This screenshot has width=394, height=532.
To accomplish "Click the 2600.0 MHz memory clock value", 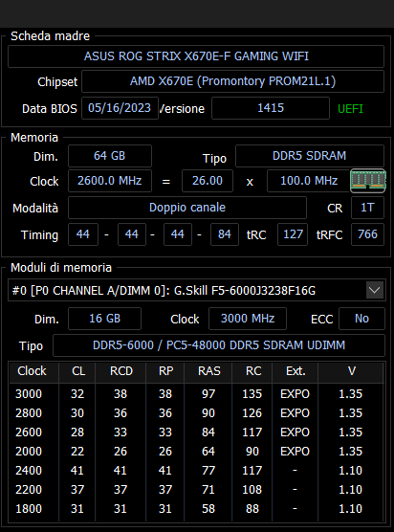I will pos(110,181).
